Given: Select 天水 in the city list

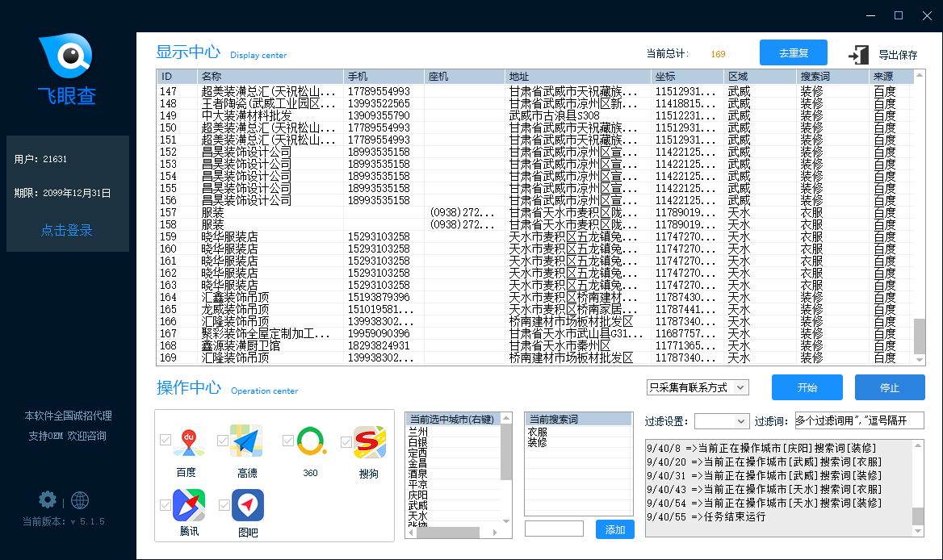Looking at the screenshot, I should [418, 516].
